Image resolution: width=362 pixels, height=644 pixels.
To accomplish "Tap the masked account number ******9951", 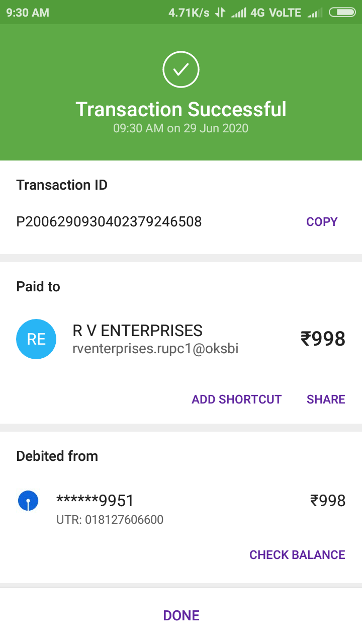I will point(95,501).
